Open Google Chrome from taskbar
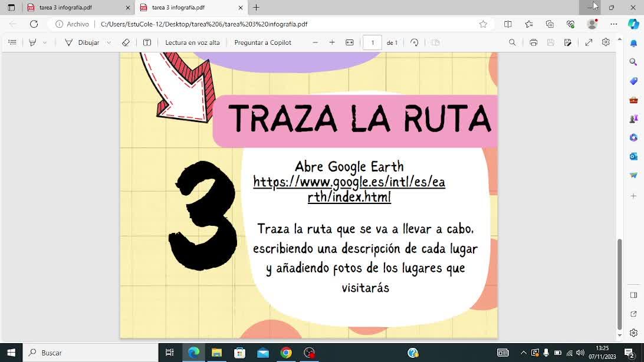This screenshot has height=362, width=644. click(286, 353)
